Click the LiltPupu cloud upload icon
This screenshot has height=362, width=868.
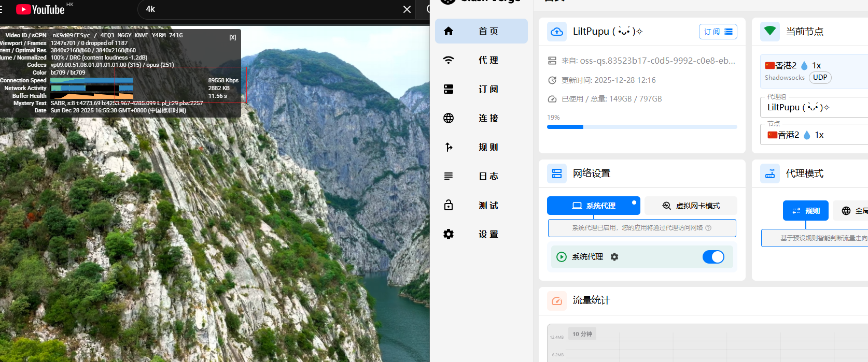point(557,32)
